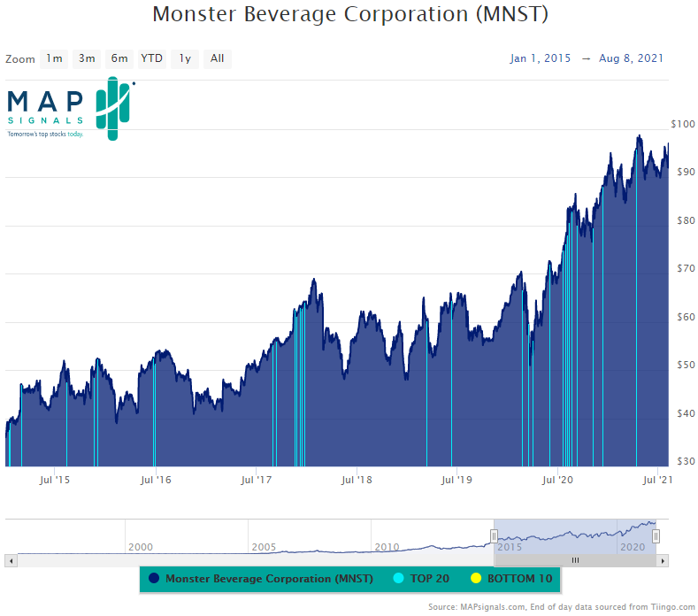The height and width of the screenshot is (616, 698).
Task: Click the yellow BOTTOM 10 legend dot
Action: (x=476, y=578)
